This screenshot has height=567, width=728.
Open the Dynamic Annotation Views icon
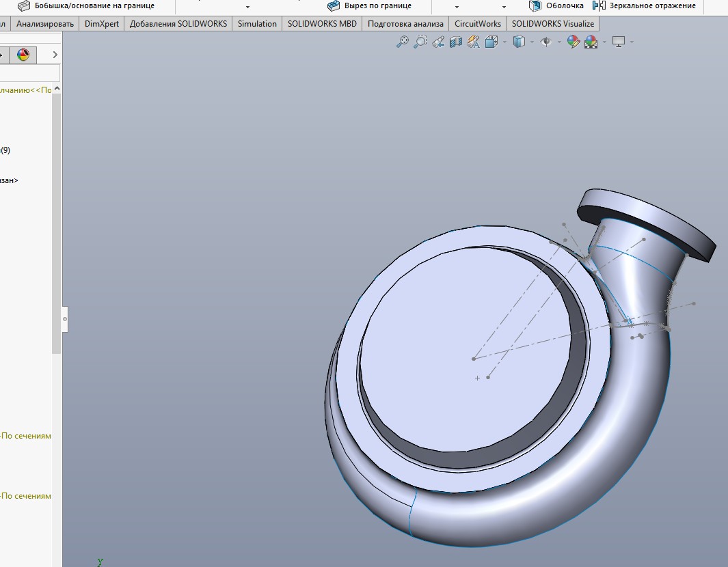[x=473, y=42]
